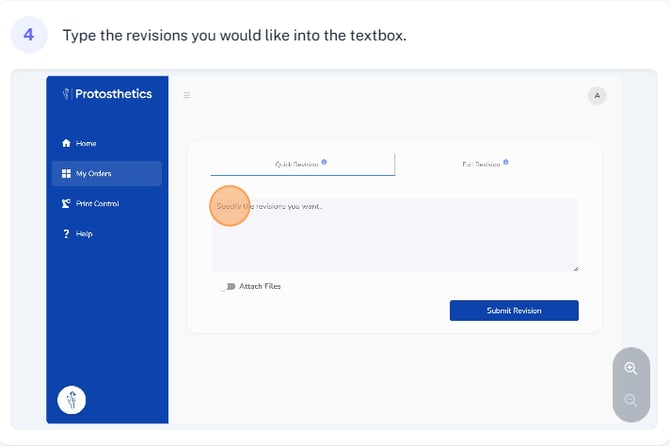Enable the Attach Files toggle
The width and height of the screenshot is (670, 446).
click(x=228, y=286)
